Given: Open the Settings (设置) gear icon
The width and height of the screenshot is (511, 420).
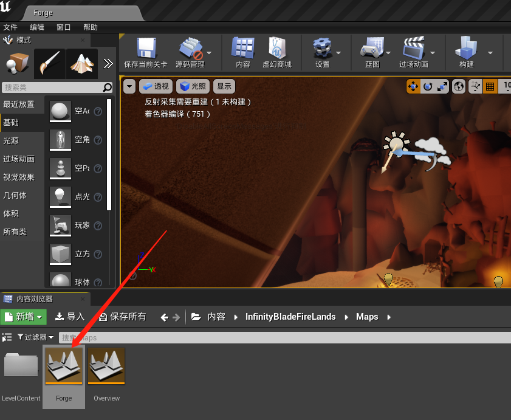Looking at the screenshot, I should [x=322, y=52].
